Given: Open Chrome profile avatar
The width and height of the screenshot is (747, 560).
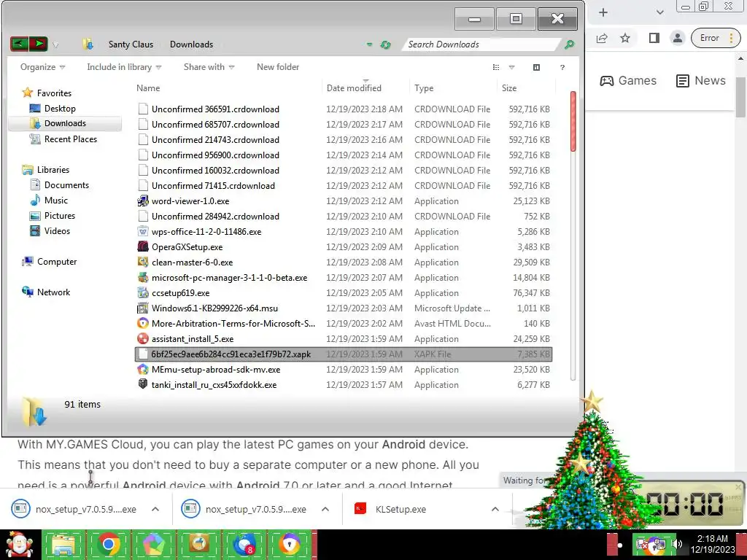Looking at the screenshot, I should [677, 38].
